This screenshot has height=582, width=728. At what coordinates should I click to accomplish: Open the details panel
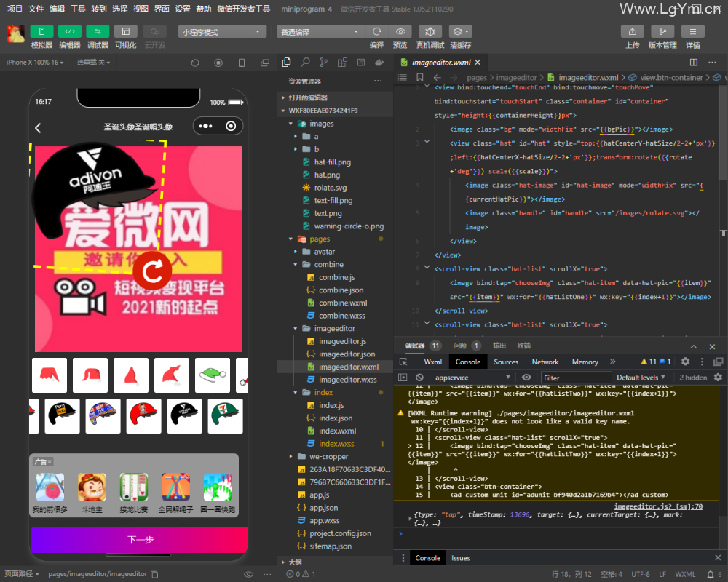tap(693, 31)
